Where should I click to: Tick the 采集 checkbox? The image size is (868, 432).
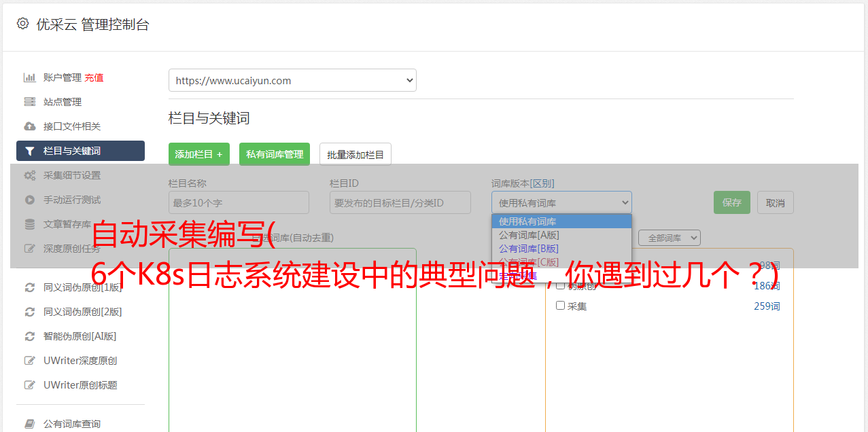(561, 306)
